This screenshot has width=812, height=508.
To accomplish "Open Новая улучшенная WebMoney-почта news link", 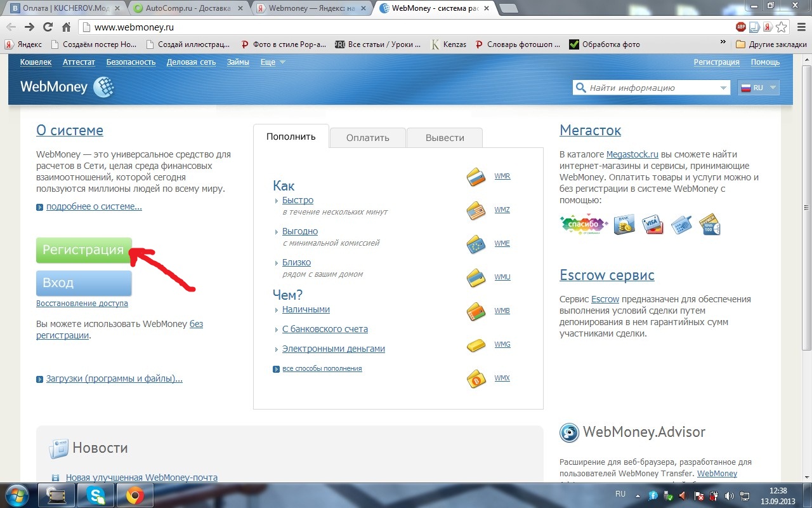I will coord(141,478).
